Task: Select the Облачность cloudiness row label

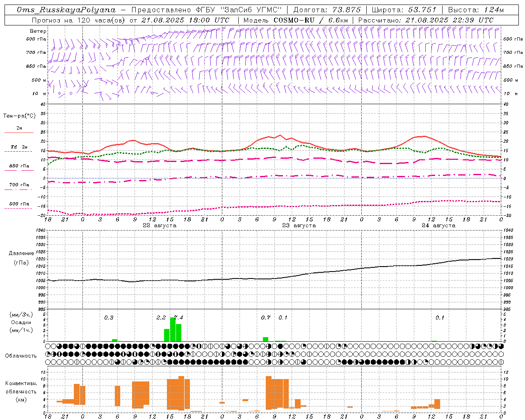Action: pyautogui.click(x=21, y=356)
